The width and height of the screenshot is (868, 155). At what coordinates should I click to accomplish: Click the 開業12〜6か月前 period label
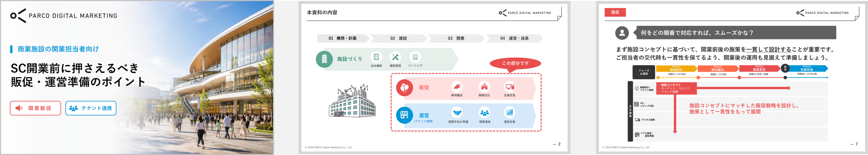(677, 74)
